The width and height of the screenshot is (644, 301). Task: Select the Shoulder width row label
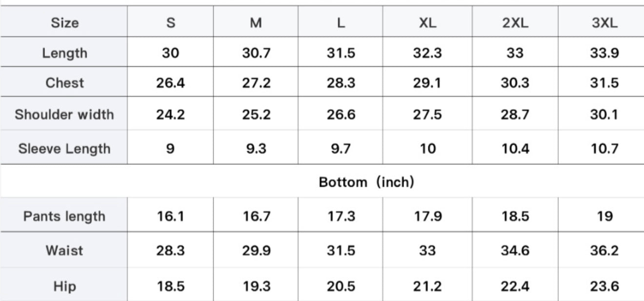pos(64,115)
